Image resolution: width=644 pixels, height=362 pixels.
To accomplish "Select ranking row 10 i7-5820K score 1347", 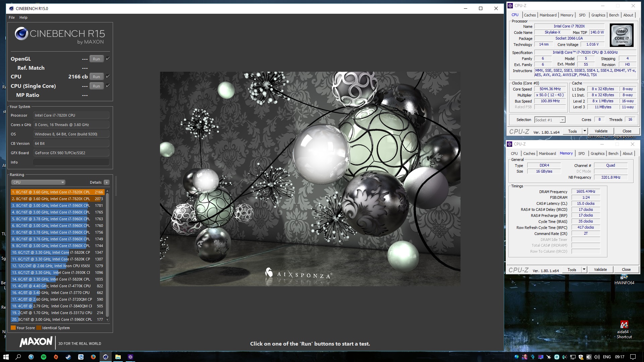I will (58, 252).
